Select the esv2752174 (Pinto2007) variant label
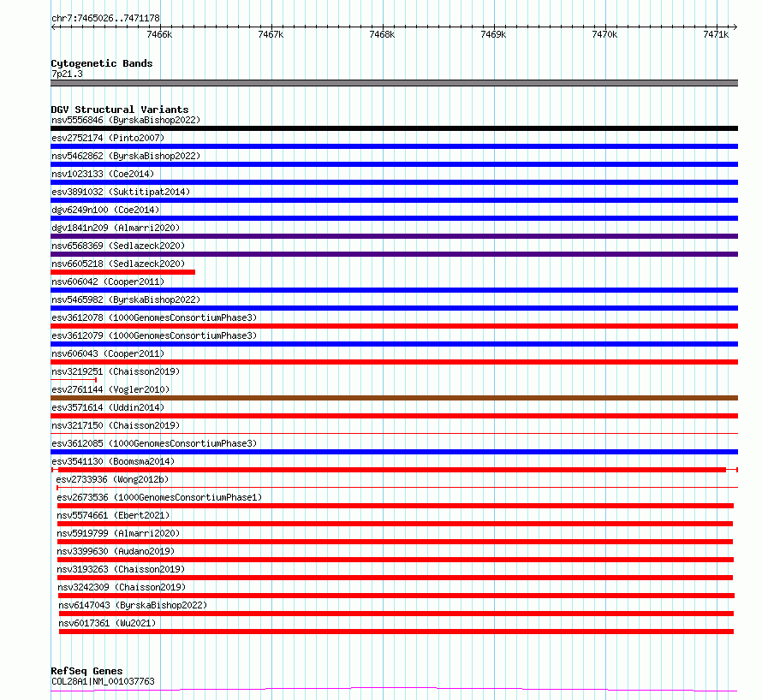The width and height of the screenshot is (762, 700). point(108,138)
